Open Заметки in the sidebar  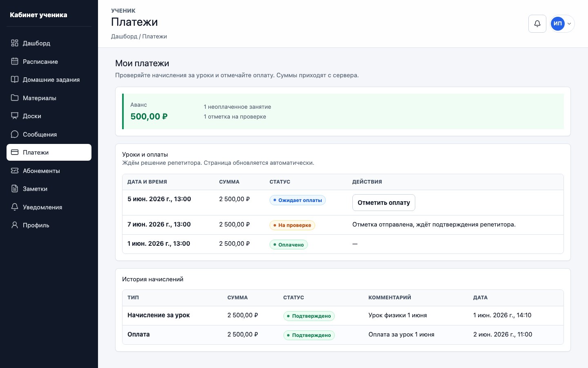[49, 188]
